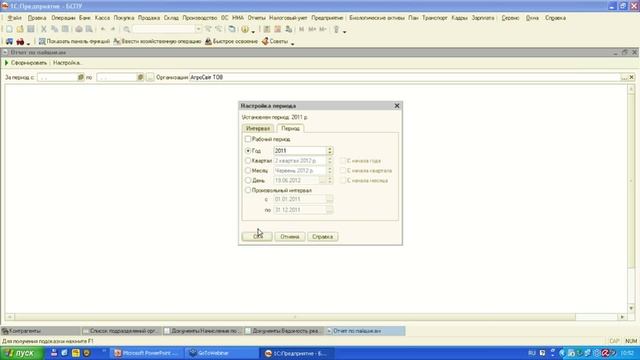Click the calendar icon beside period end date

140,77
